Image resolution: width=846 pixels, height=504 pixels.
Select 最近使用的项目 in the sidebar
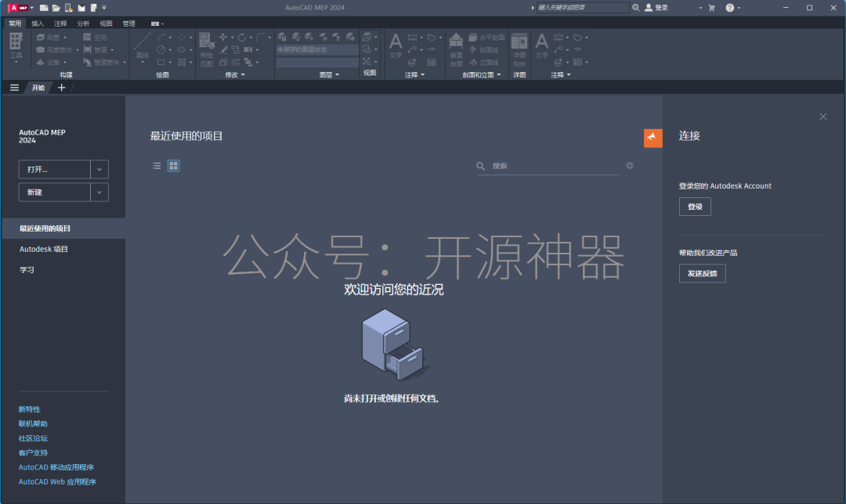click(x=63, y=229)
